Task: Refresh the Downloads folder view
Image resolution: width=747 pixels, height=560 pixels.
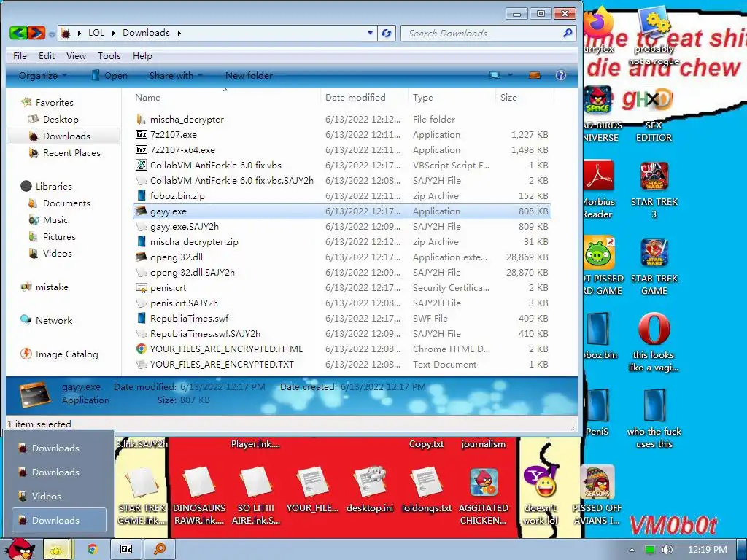Action: pyautogui.click(x=387, y=33)
